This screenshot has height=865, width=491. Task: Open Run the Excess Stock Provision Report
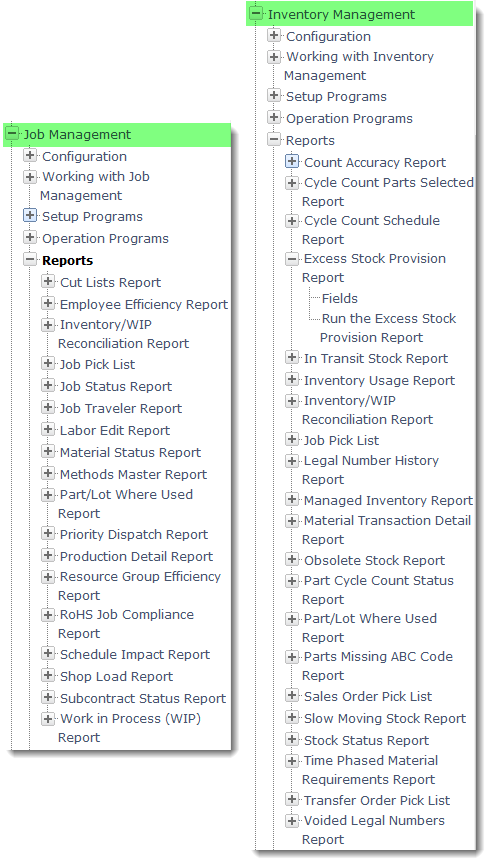coord(388,328)
